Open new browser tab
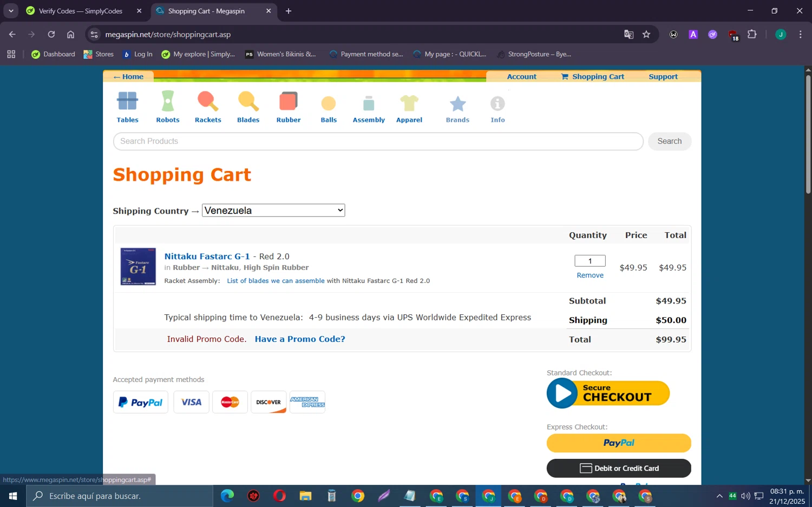812x507 pixels. [x=289, y=11]
